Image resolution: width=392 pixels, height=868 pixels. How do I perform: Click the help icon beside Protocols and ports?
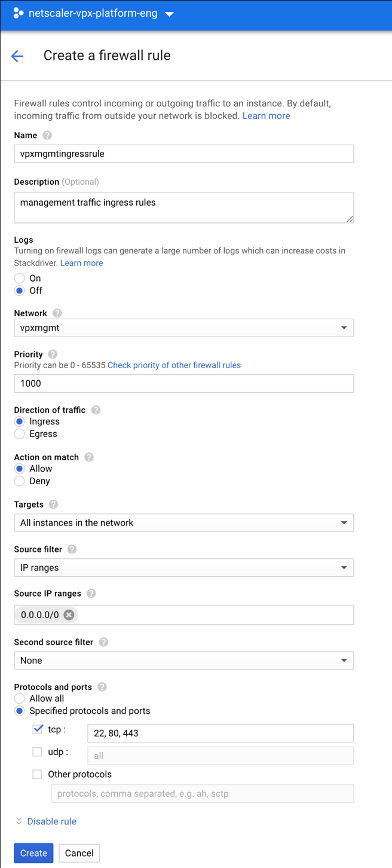coord(102,687)
